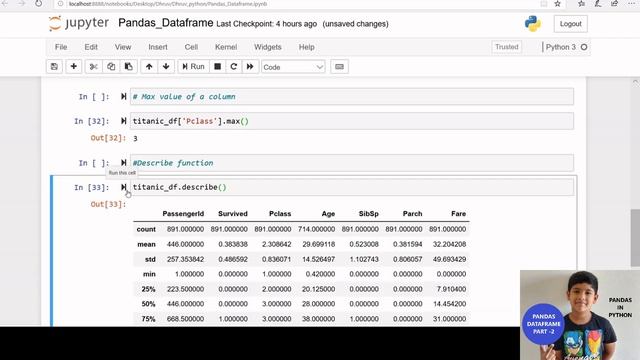Click the Jupyter logo
This screenshot has height=360, width=640.
[x=79, y=24]
